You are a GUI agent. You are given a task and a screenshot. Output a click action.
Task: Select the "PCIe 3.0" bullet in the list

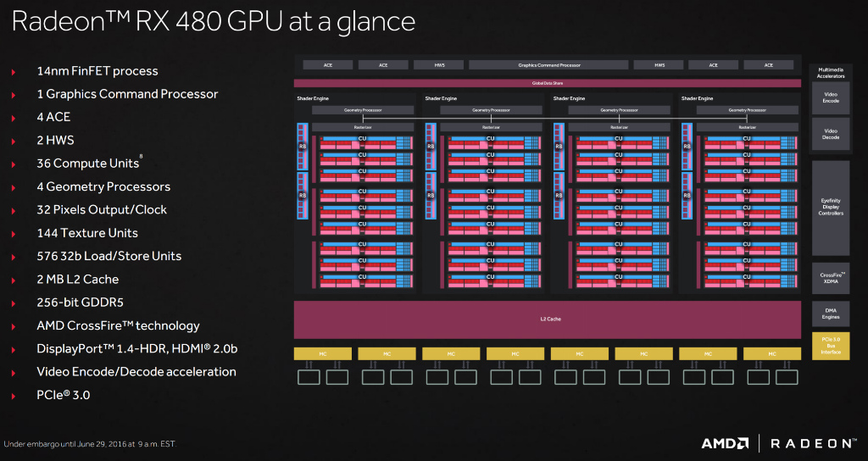[63, 395]
